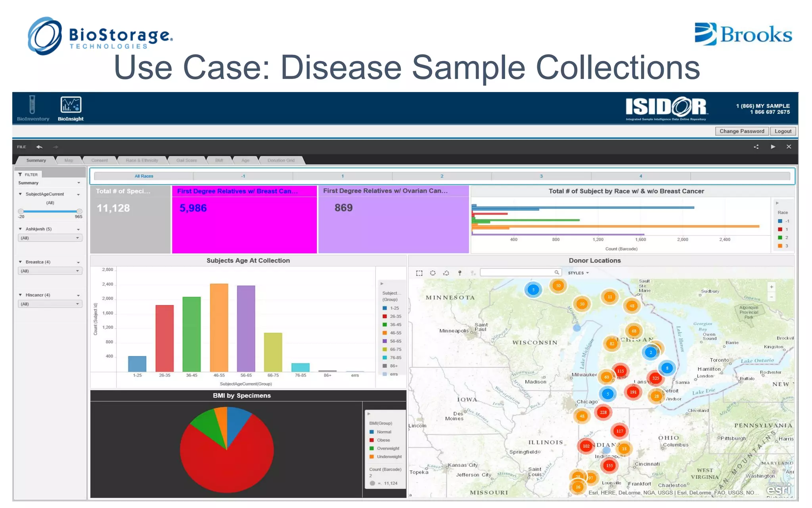Viewport: 812px width, 508px height.
Task: Click the SubjectAgeCurrent slider right handle
Action: [x=79, y=211]
